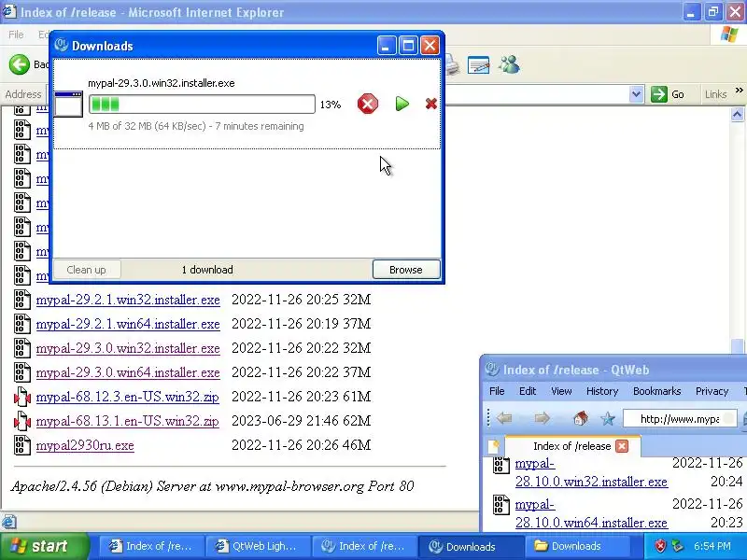Expand the Links toolbar chevron
This screenshot has height=560, width=747.
coord(739,91)
